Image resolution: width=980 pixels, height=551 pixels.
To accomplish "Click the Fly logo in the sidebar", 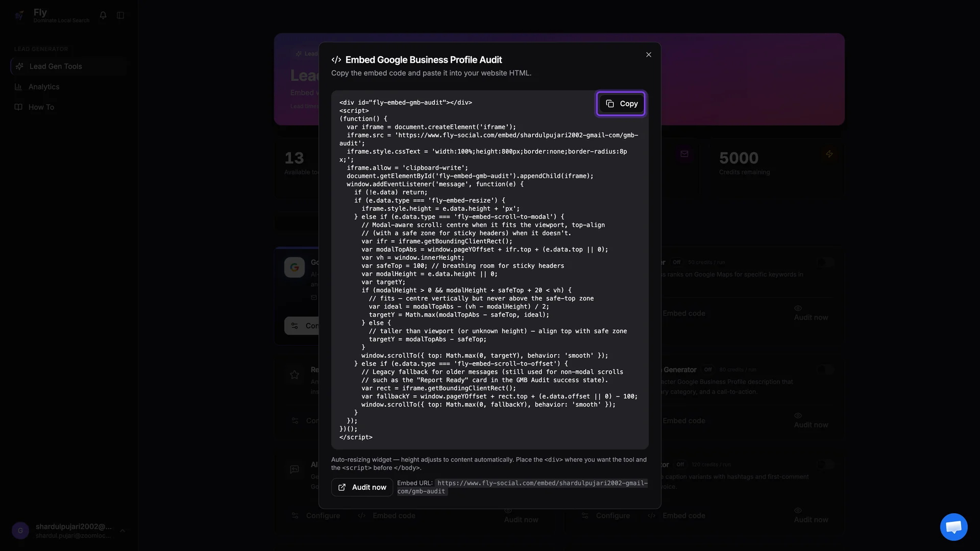I will 19,15.
